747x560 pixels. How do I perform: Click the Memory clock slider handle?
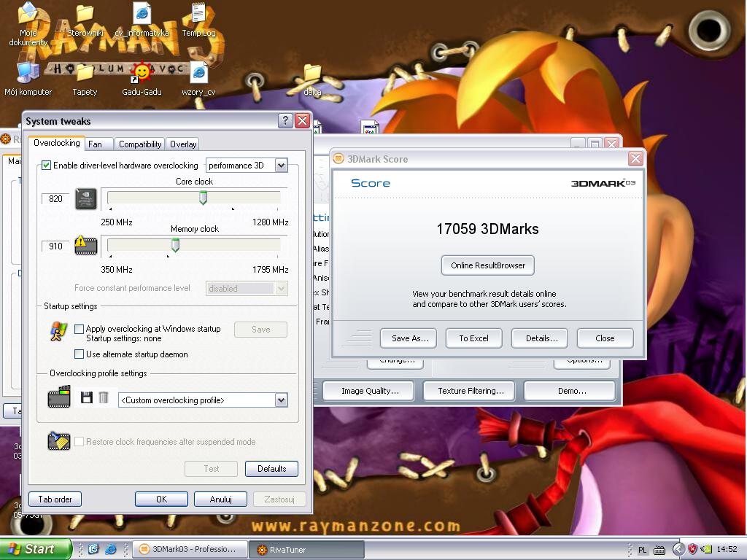(175, 245)
